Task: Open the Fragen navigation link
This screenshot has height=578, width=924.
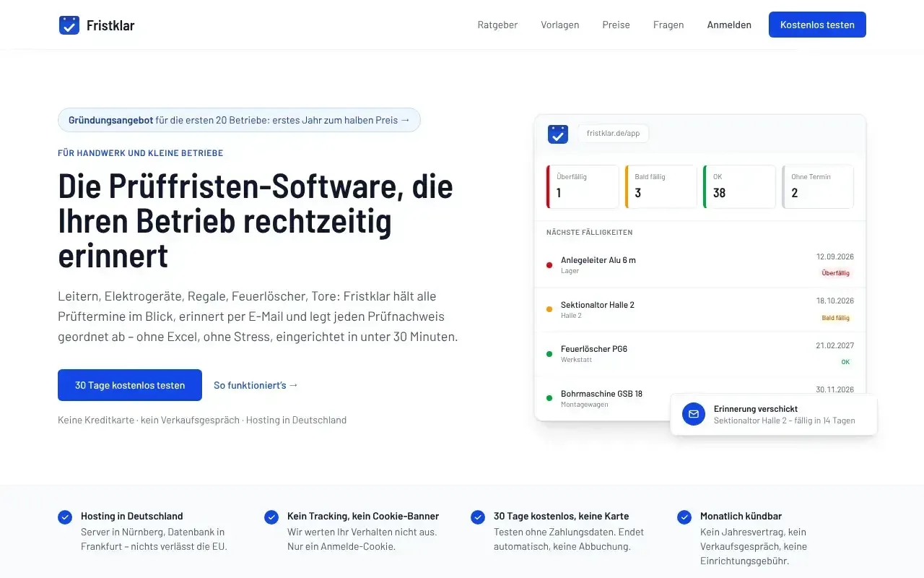Action: click(668, 25)
